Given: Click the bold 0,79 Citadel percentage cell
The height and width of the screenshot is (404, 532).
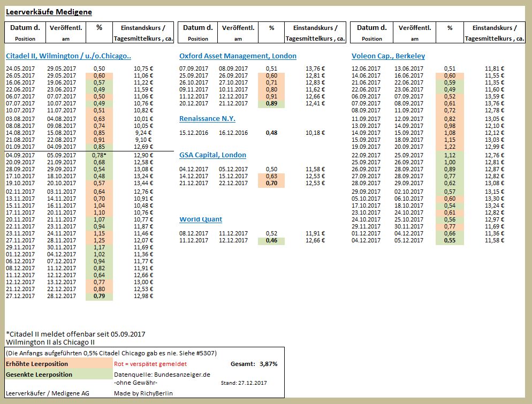Looking at the screenshot, I should point(99,296).
